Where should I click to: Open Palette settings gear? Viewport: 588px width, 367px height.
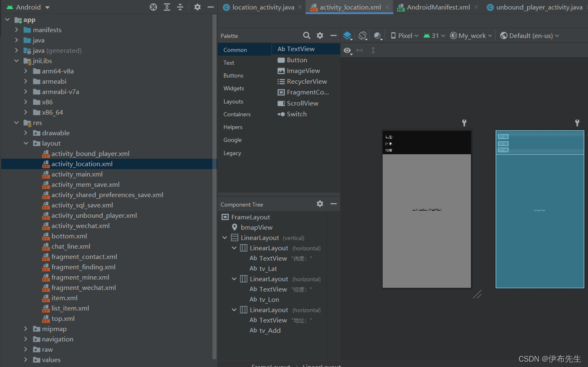[x=320, y=35]
